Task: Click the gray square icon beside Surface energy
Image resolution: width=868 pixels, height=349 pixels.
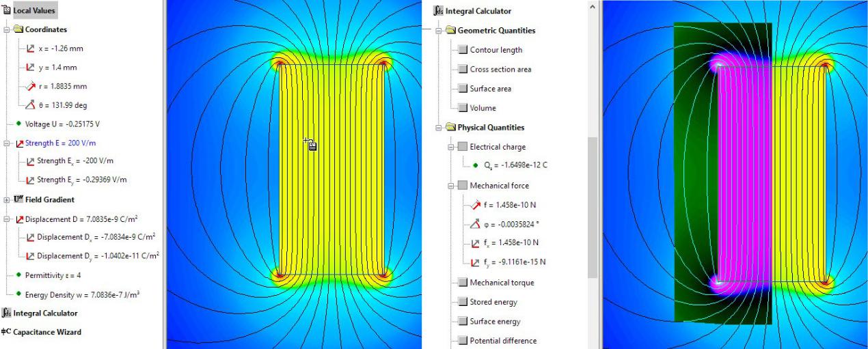Action: pyautogui.click(x=463, y=322)
